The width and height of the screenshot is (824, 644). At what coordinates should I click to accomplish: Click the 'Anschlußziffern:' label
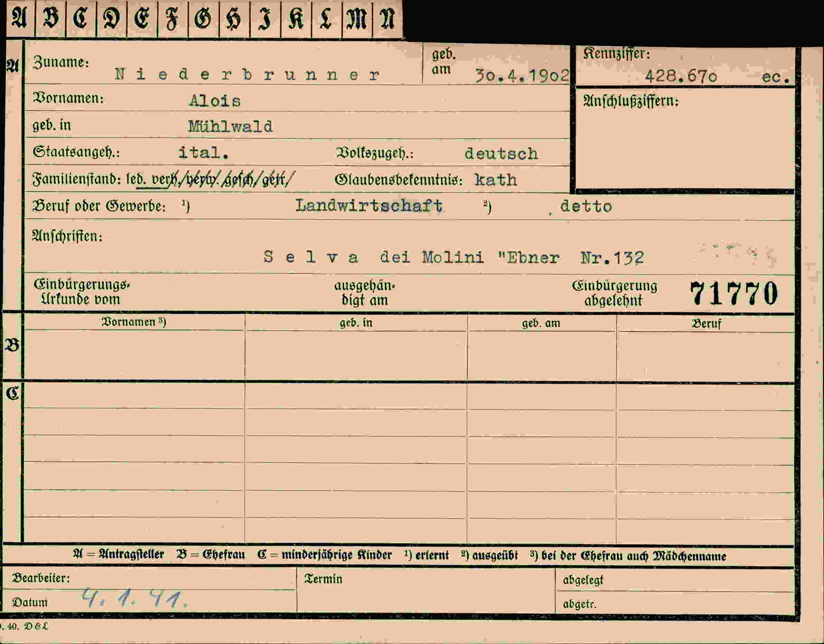[x=631, y=101]
